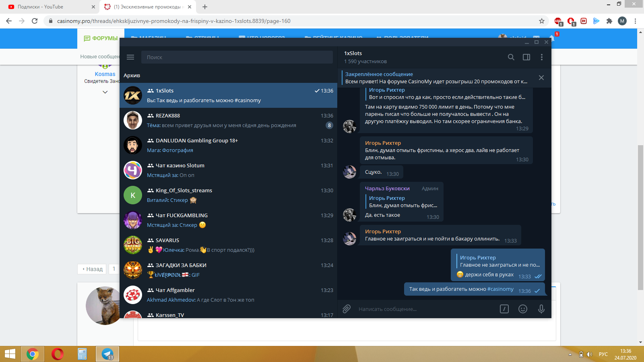The width and height of the screenshot is (644, 362).
Task: Show hidden system tray icons arrow
Action: [x=570, y=354]
